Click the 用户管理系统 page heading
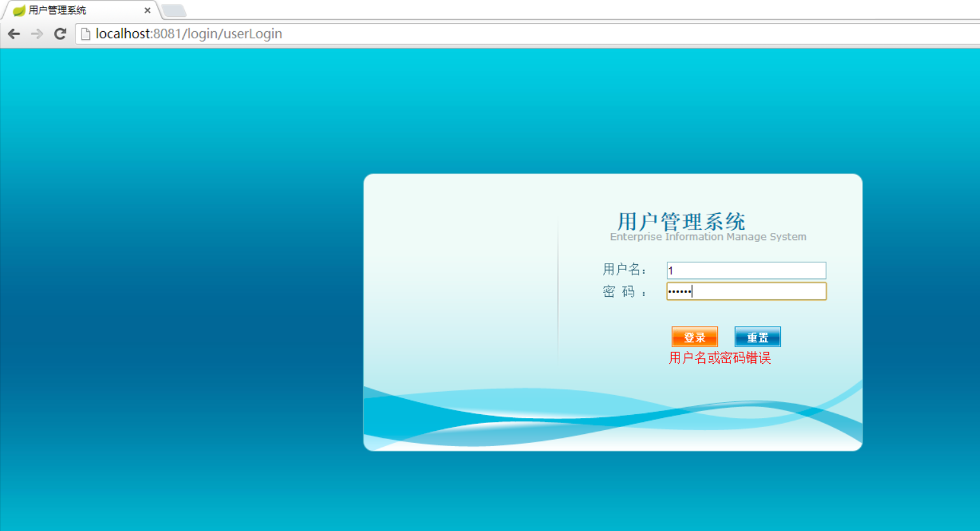 tap(680, 220)
